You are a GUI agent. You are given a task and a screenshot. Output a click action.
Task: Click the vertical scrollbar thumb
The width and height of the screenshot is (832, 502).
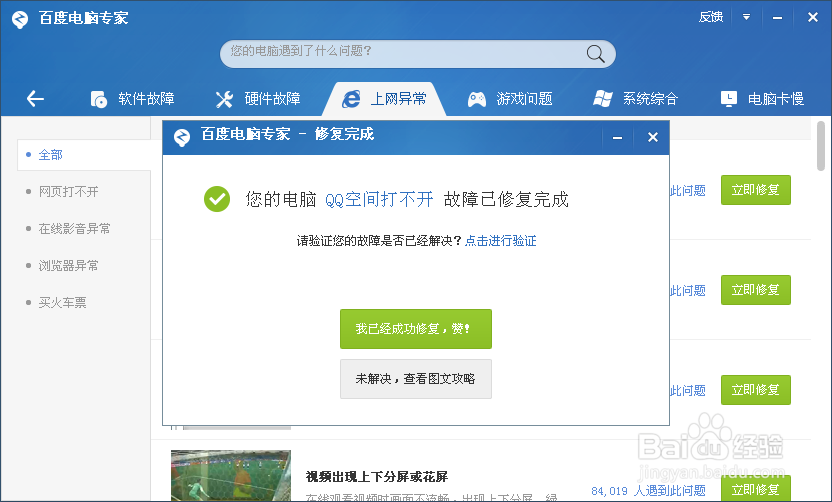click(821, 146)
